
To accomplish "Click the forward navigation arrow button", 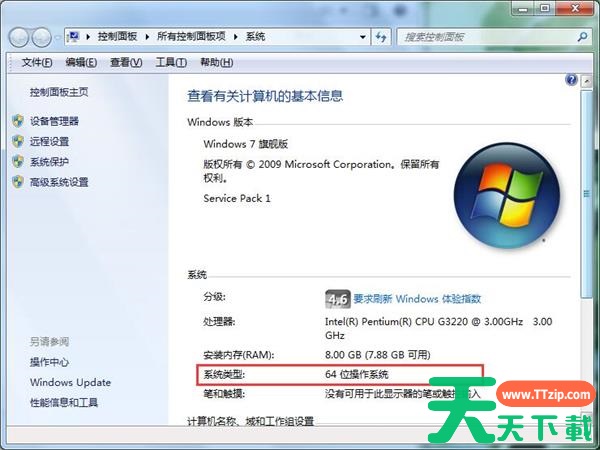I will point(41,38).
